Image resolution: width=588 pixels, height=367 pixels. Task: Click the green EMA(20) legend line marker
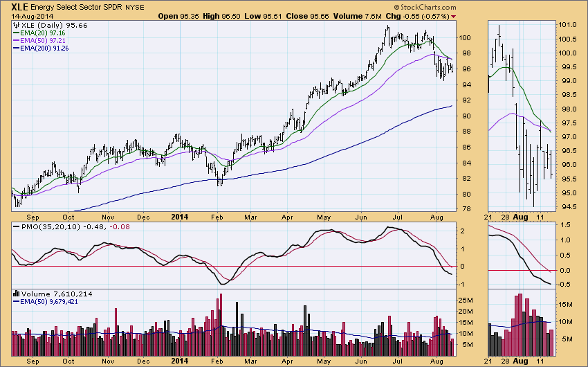(16, 33)
